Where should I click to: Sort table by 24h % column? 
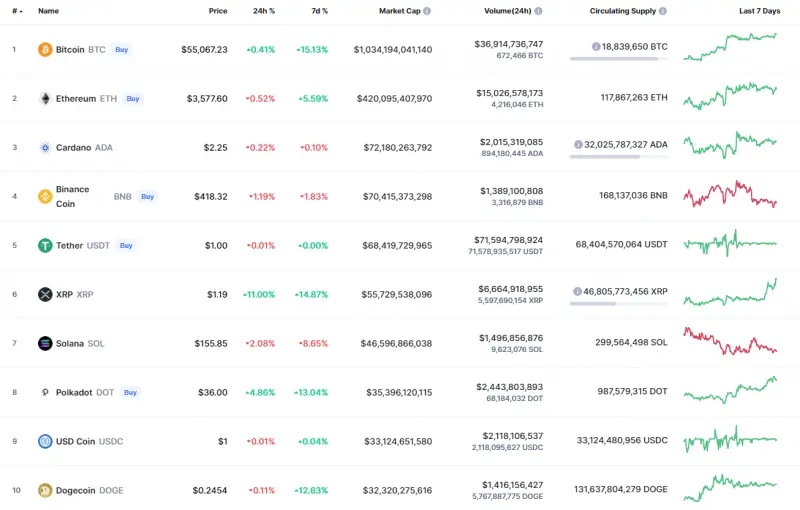point(265,11)
